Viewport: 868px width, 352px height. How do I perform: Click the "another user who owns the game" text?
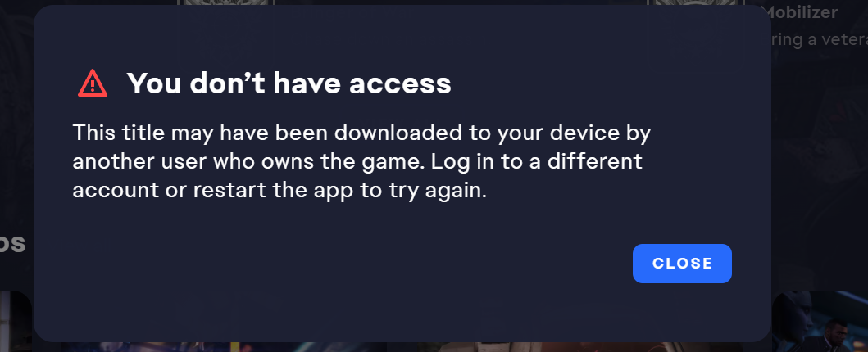(x=248, y=162)
